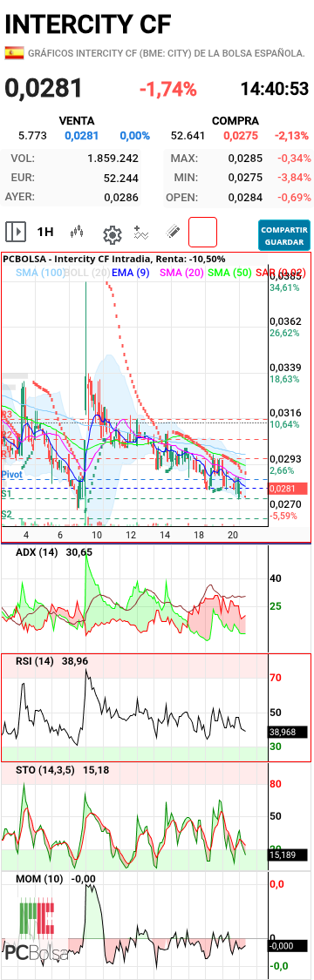Image resolution: width=314 pixels, height=980 pixels.
Task: Click the 14:40:53 timestamp
Action: [275, 89]
